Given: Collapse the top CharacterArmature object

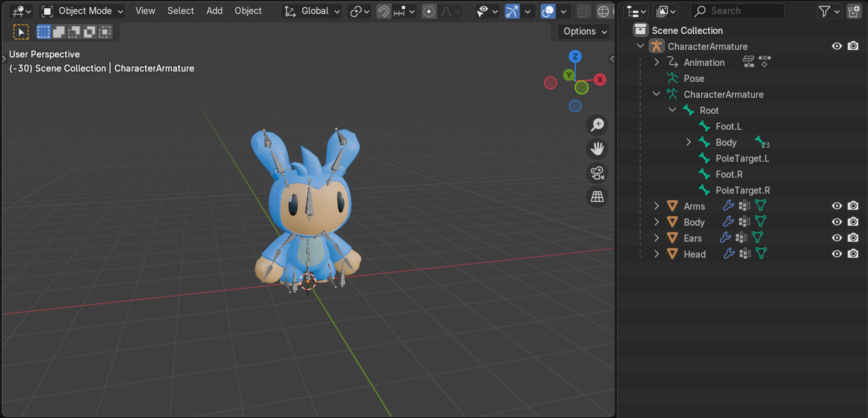Looking at the screenshot, I should coord(640,46).
